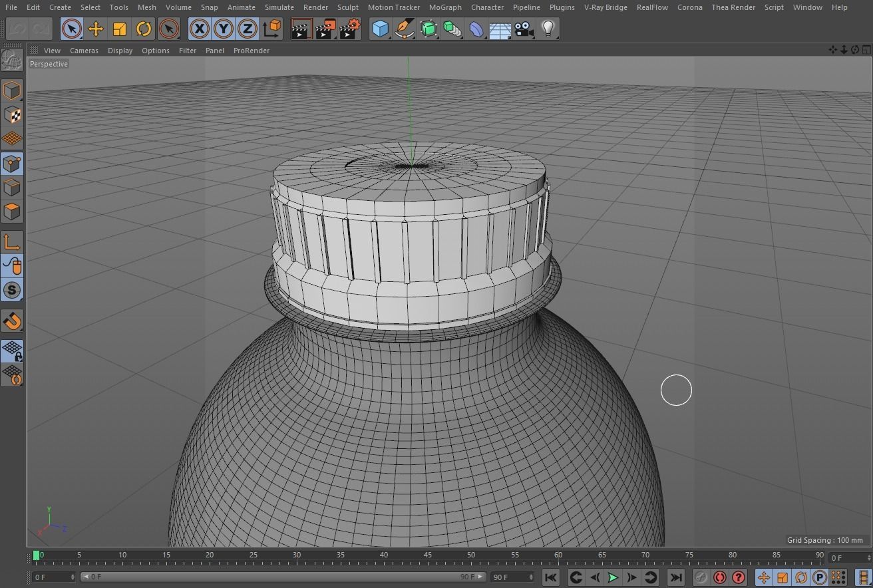Click the Redo arrow icon
This screenshot has width=873, height=588.
41,29
